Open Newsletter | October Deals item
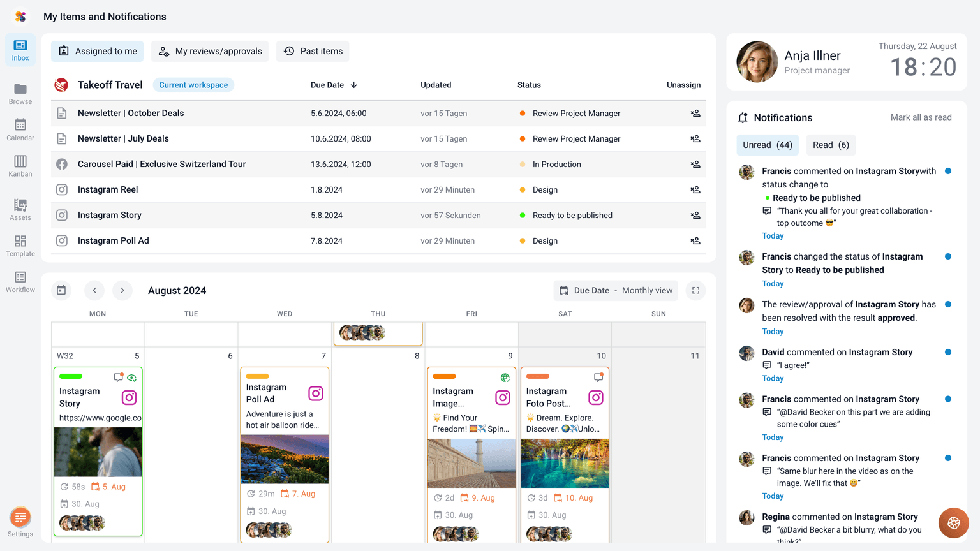This screenshot has height=551, width=980. pos(131,113)
